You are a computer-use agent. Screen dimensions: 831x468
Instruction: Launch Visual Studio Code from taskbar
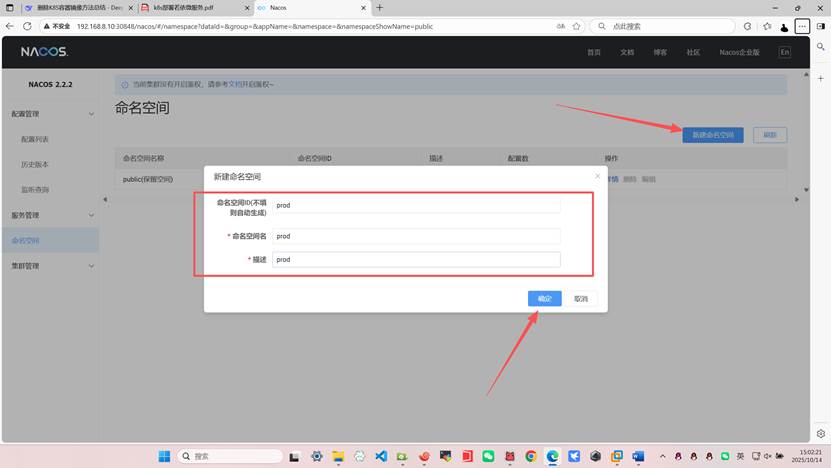pos(381,456)
